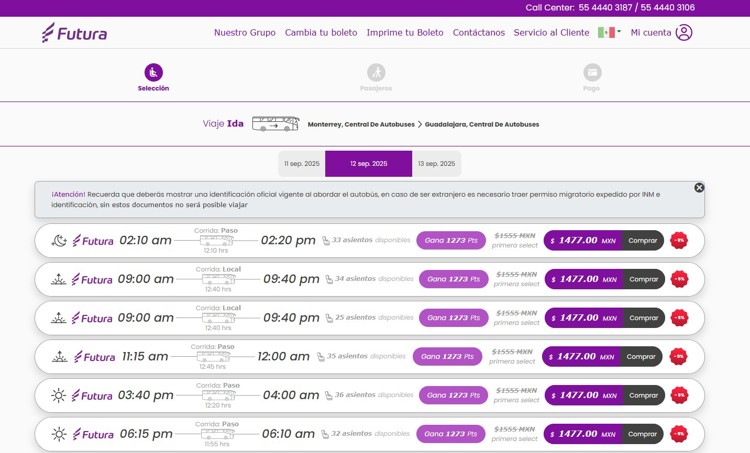The height and width of the screenshot is (453, 750).
Task: Click the discount badge on the 11:15 am trip
Action: coord(678,357)
